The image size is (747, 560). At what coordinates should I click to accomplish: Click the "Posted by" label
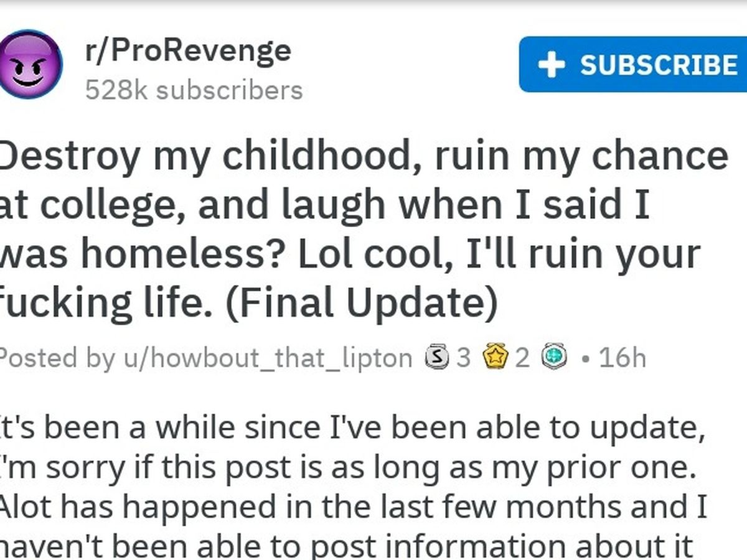pos(56,358)
